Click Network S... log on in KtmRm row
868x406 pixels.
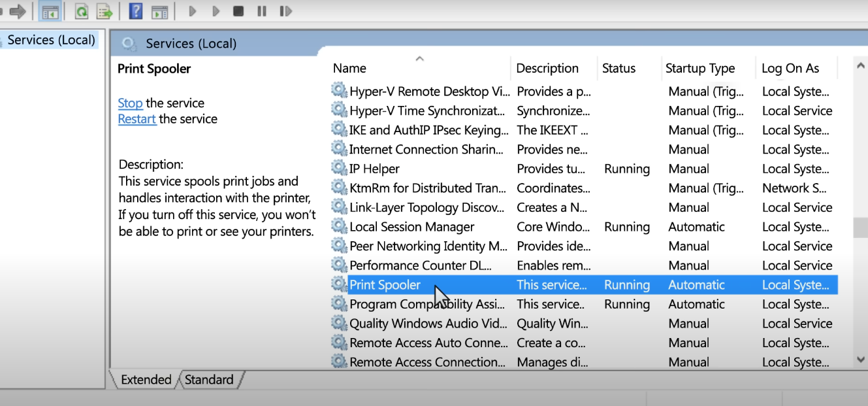coord(794,188)
